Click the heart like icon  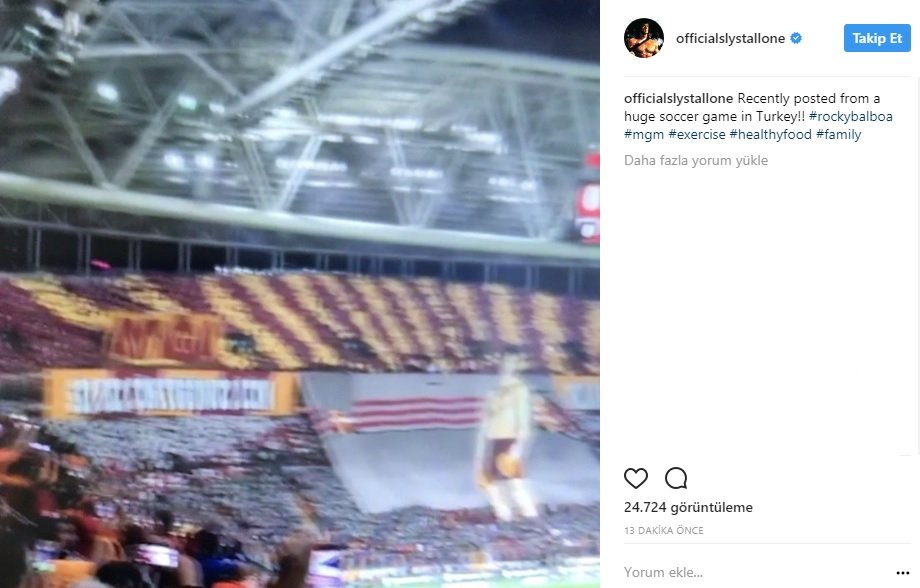point(635,478)
